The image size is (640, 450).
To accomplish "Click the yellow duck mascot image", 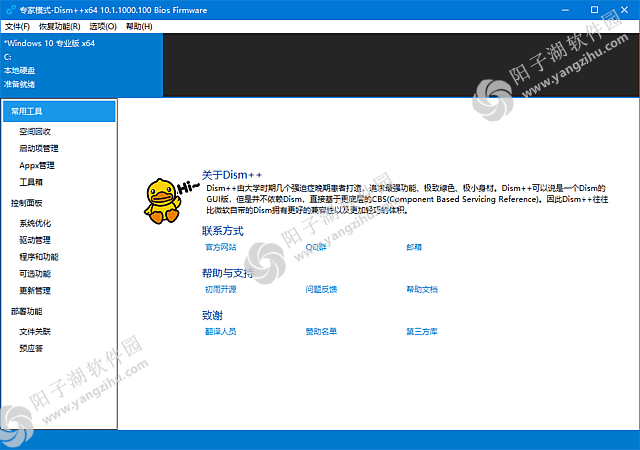I will pos(163,201).
